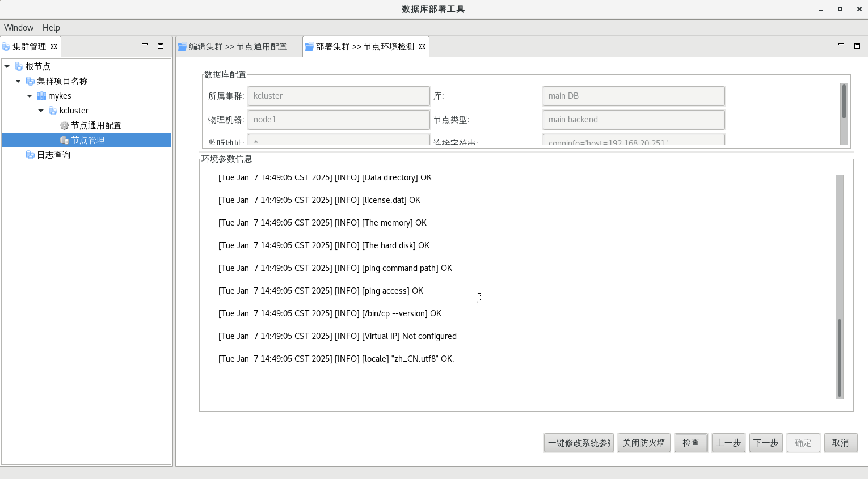Screen dimensions: 868x479
Task: Click the 日志查询 log icon
Action: pos(30,155)
